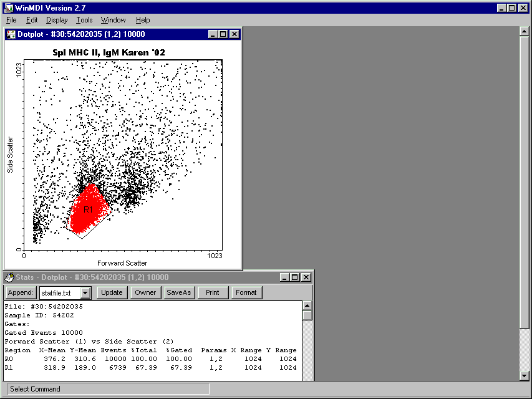Click the Dotplot window system icon
532x399 pixels.
click(11, 34)
